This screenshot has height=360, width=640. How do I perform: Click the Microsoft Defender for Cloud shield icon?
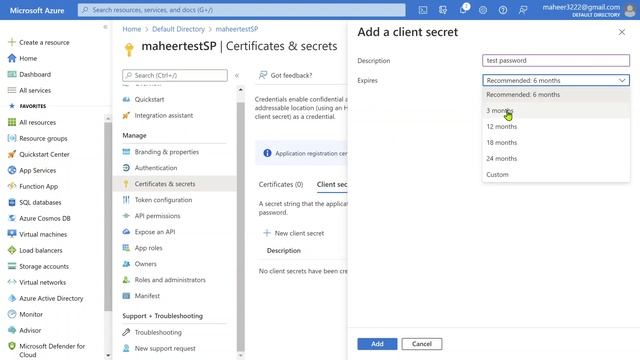[x=12, y=346]
